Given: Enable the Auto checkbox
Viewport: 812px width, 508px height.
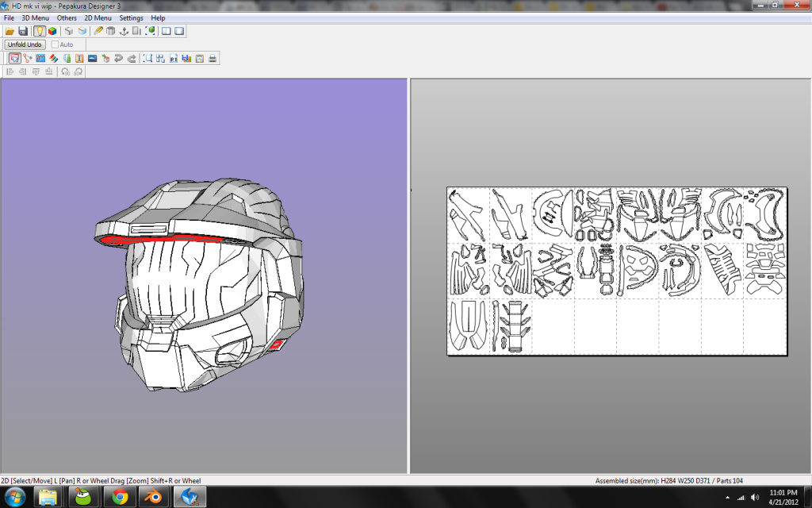Looking at the screenshot, I should click(x=55, y=44).
